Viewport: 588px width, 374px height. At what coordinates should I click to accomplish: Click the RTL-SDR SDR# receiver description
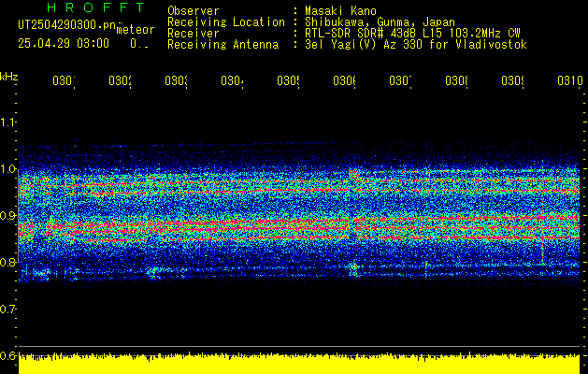412,34
